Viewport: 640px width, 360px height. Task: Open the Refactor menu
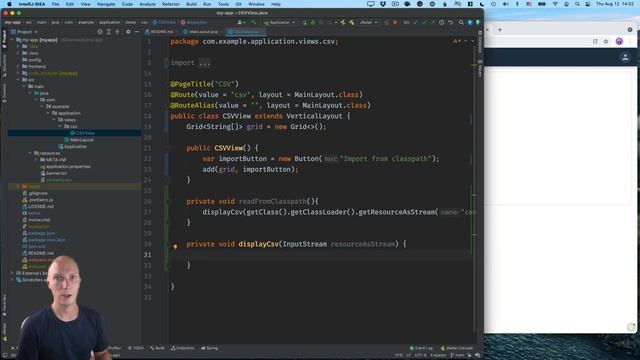click(x=171, y=4)
